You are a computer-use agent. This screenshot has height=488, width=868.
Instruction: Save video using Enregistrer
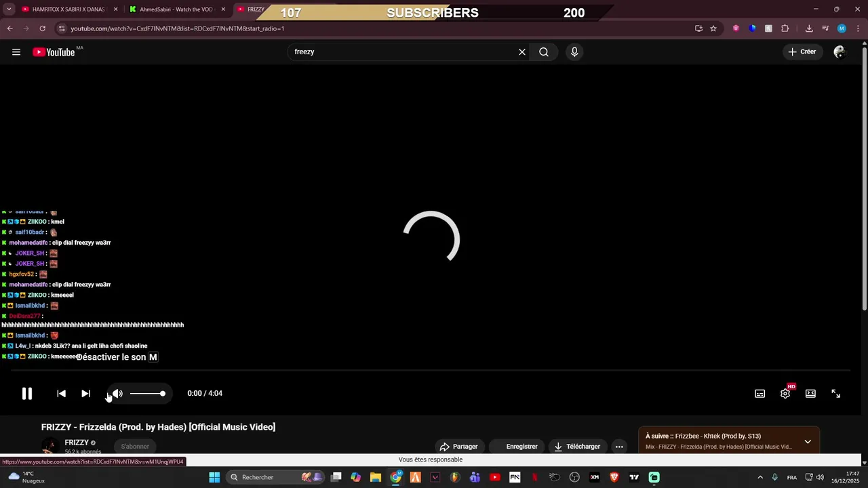[517, 447]
